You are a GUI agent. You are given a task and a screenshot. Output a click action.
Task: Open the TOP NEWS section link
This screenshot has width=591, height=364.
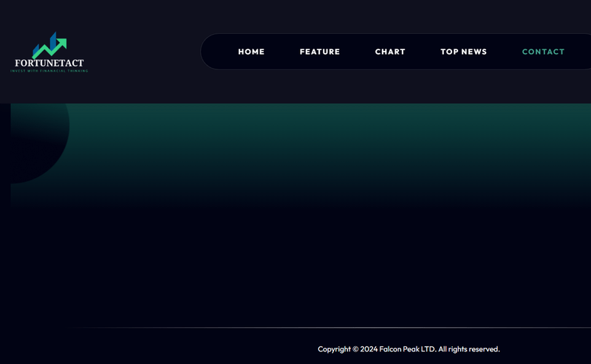[x=464, y=52]
